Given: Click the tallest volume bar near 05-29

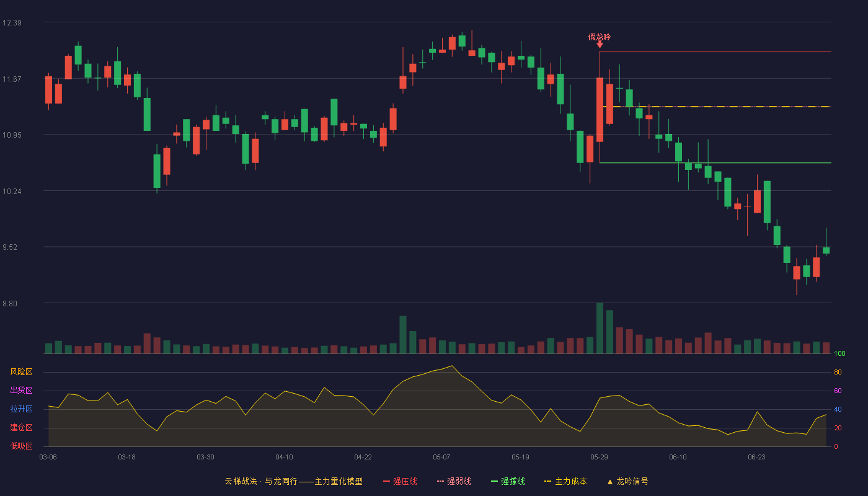Looking at the screenshot, I should pyautogui.click(x=600, y=328).
